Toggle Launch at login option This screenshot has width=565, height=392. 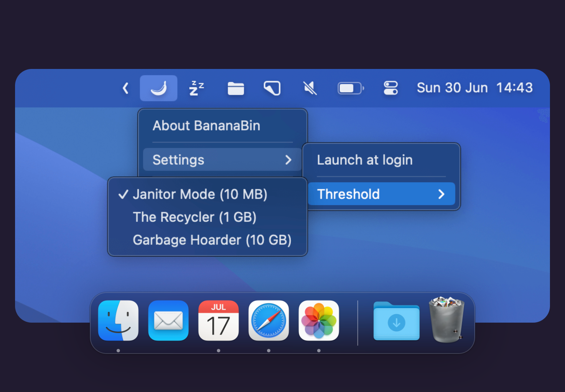click(364, 160)
